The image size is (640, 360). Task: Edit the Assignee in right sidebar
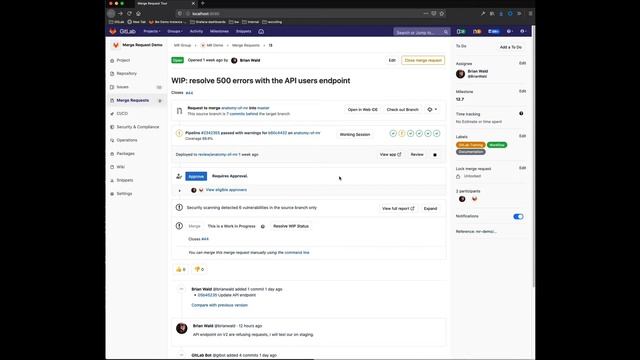click(x=522, y=63)
